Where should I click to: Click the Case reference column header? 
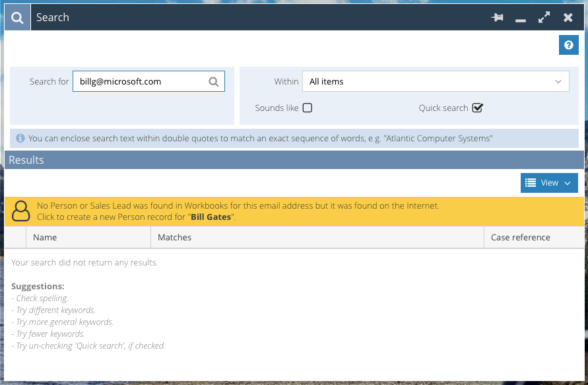(534, 238)
